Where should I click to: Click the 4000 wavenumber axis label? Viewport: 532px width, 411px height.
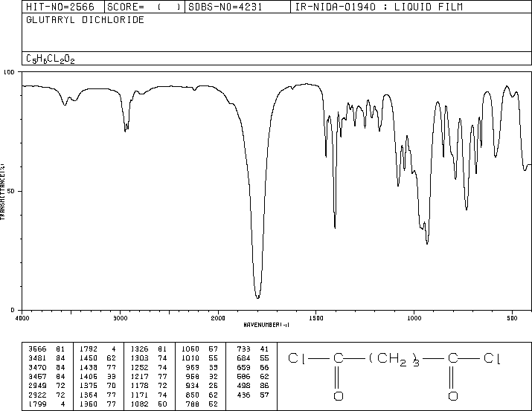coord(22,318)
